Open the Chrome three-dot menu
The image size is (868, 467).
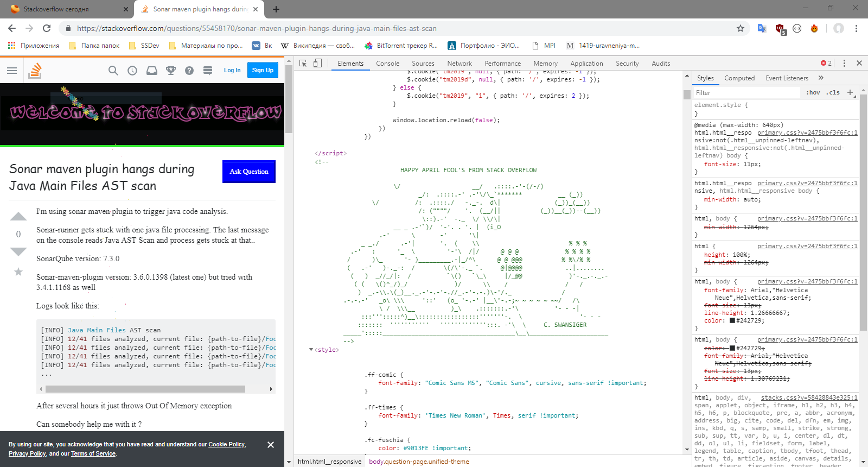click(x=856, y=28)
